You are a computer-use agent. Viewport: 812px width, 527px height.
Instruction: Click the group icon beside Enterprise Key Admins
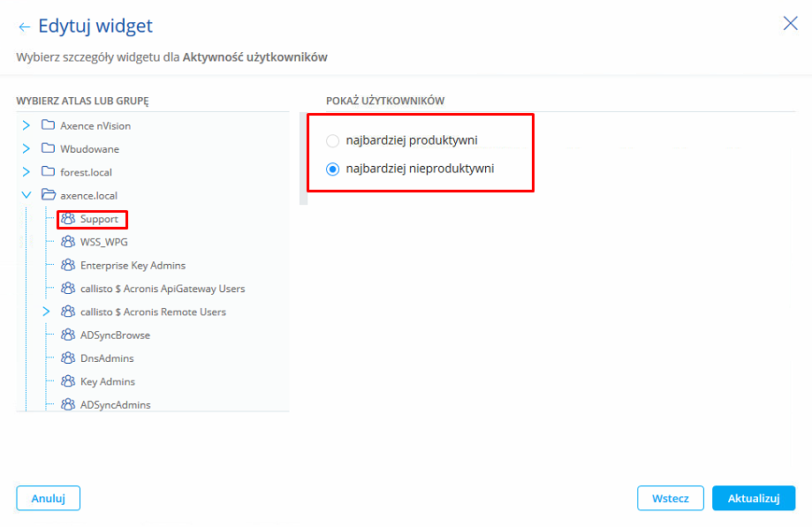(x=68, y=265)
